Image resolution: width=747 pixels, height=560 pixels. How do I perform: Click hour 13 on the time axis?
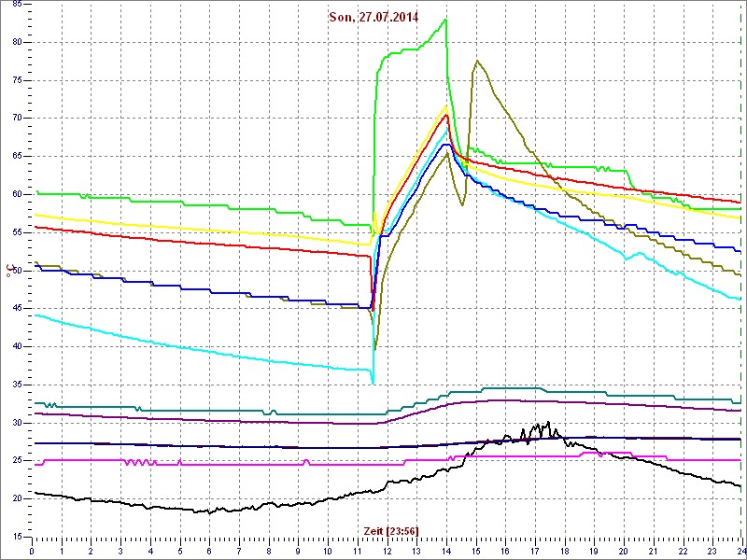[x=416, y=550]
